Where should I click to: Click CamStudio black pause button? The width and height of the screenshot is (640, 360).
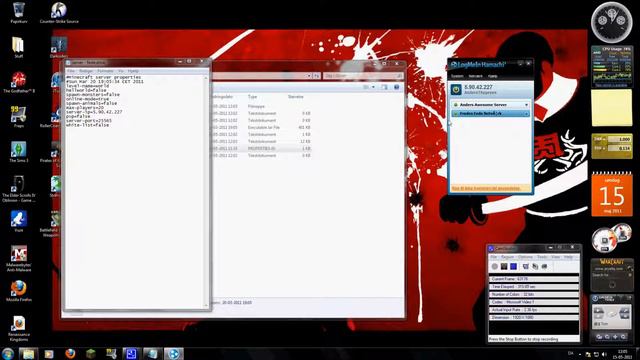point(504,267)
